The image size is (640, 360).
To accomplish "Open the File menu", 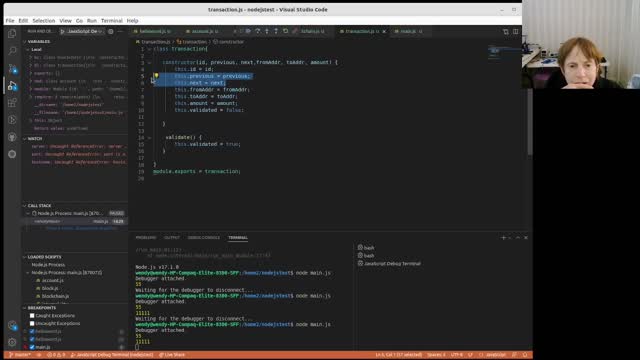I will point(10,20).
